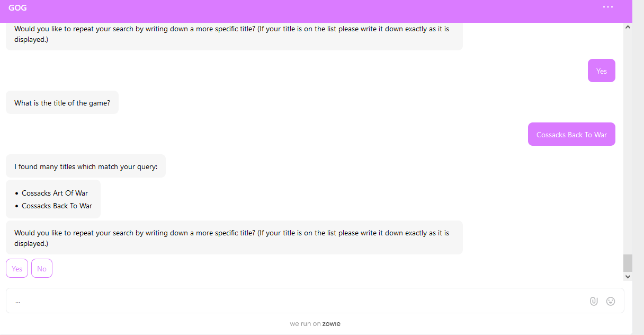This screenshot has width=644, height=335.
Task: Open the zowie link in footer
Action: 331,323
